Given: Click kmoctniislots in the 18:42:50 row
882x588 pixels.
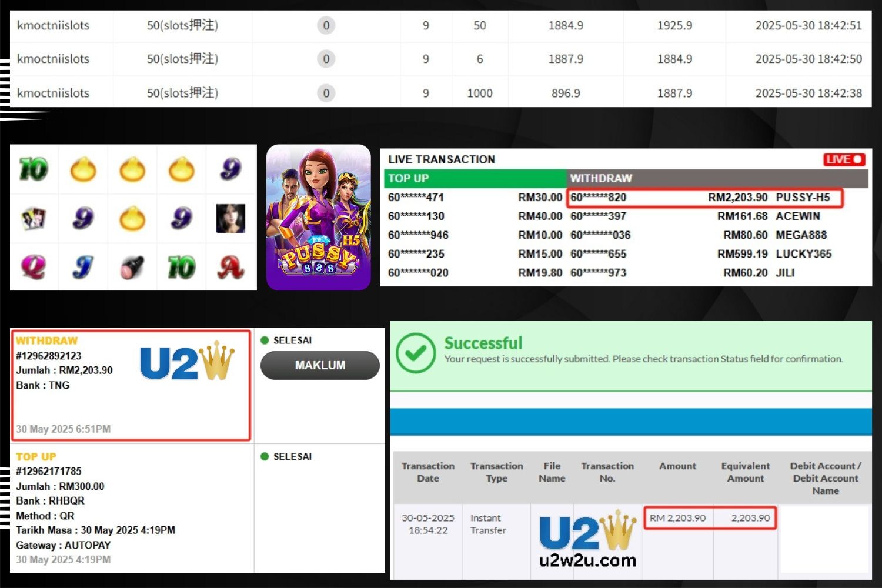Looking at the screenshot, I should point(53,59).
